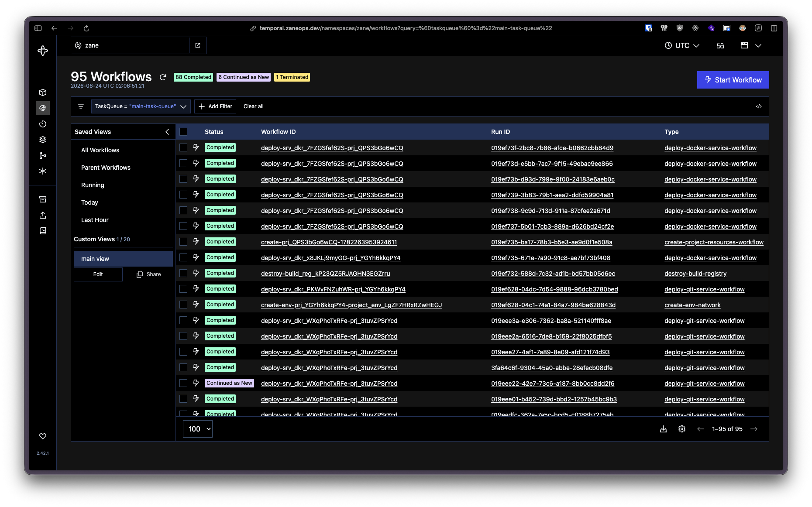Check the destroy-build_reg workflow row

tap(183, 273)
